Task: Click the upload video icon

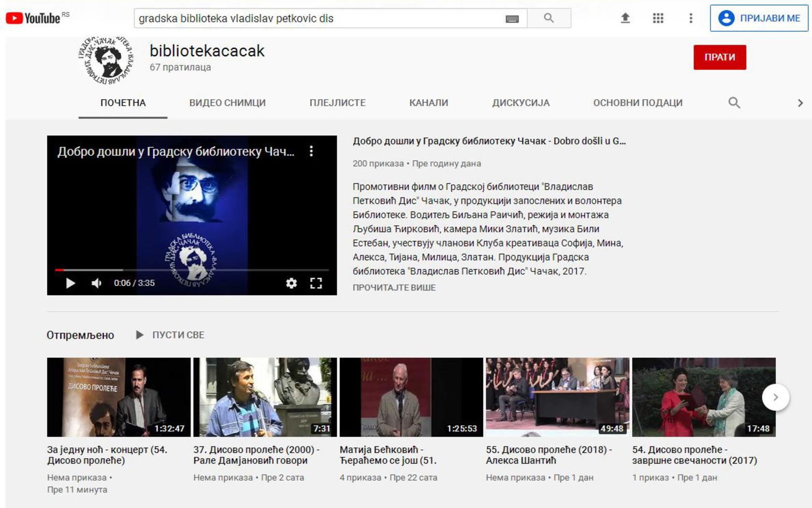Action: pyautogui.click(x=625, y=18)
